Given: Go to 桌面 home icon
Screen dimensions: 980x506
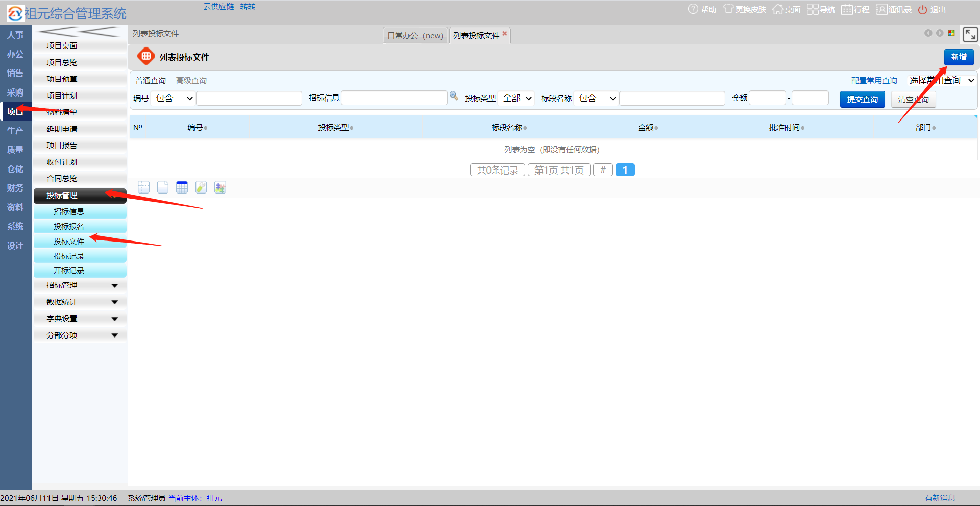Looking at the screenshot, I should click(778, 9).
